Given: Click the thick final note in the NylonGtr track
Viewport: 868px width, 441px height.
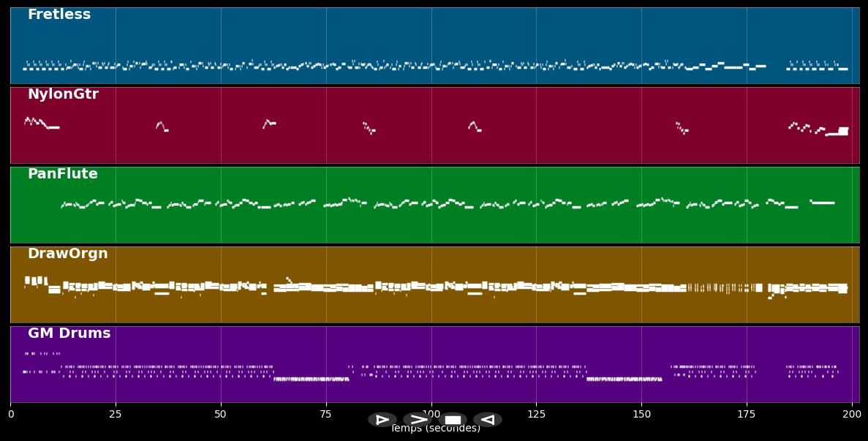Looking at the screenshot, I should (x=844, y=131).
